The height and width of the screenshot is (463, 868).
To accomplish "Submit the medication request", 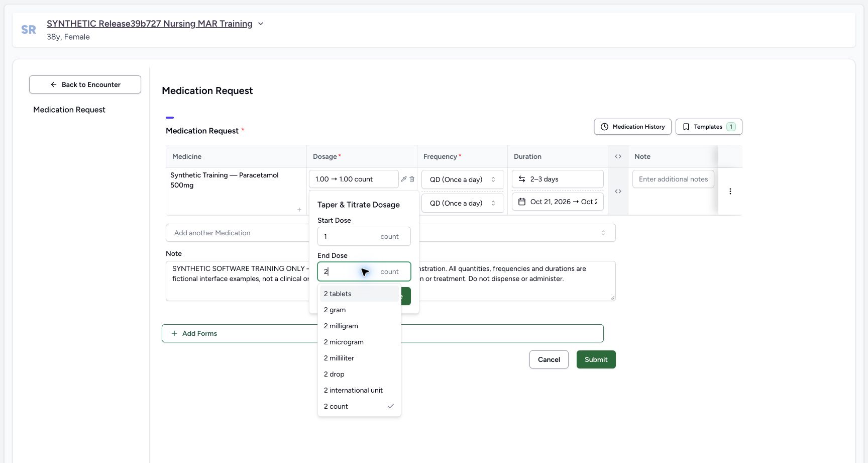I will 596,359.
